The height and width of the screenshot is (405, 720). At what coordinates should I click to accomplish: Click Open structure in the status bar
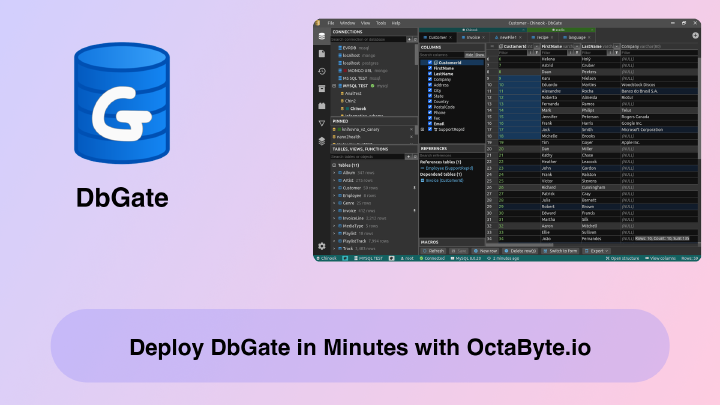[622, 259]
